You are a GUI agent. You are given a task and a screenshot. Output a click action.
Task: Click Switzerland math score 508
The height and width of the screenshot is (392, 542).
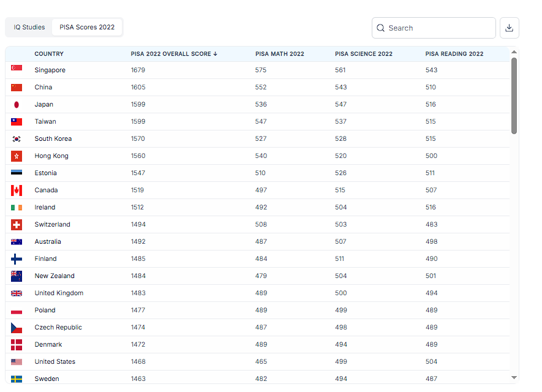261,225
